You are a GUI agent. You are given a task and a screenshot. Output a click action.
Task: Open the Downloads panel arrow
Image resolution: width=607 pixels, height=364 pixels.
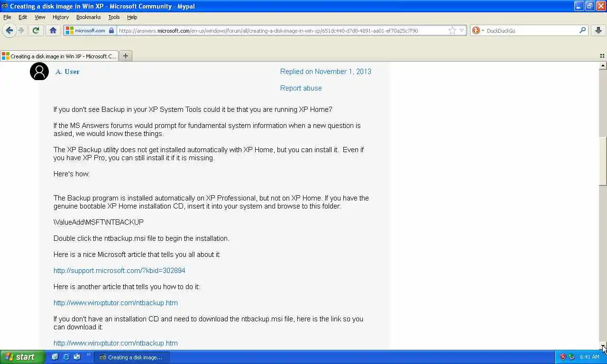[598, 30]
